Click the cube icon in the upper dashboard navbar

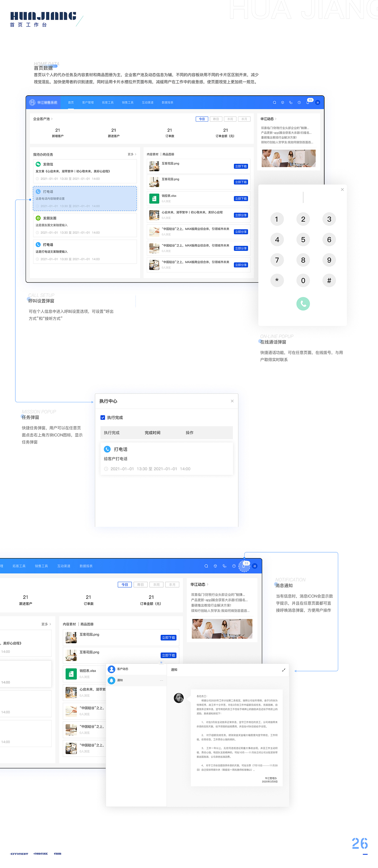[283, 102]
